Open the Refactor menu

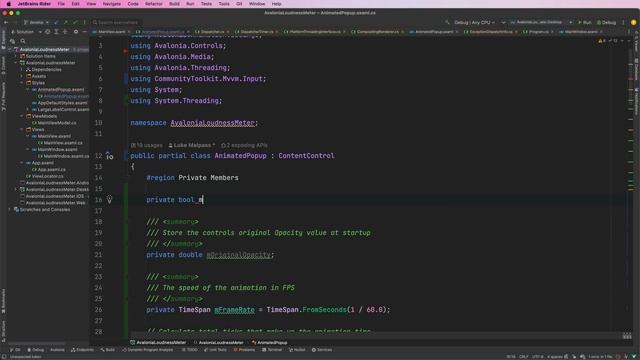click(153, 4)
